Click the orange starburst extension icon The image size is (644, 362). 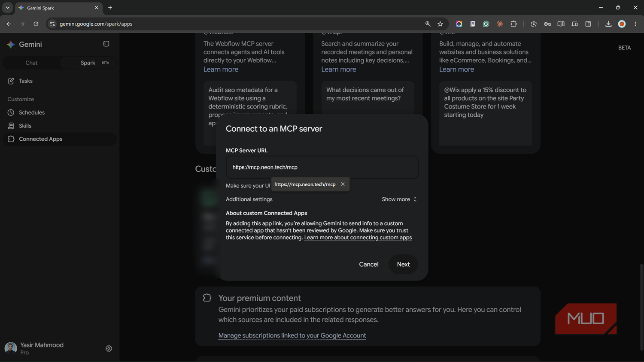click(500, 24)
